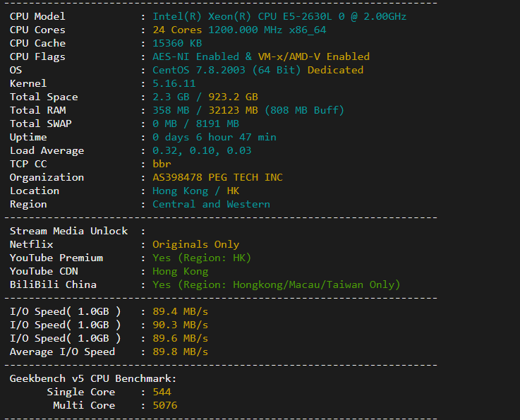The width and height of the screenshot is (520, 420).
Task: Click the load average numbers
Action: click(202, 150)
